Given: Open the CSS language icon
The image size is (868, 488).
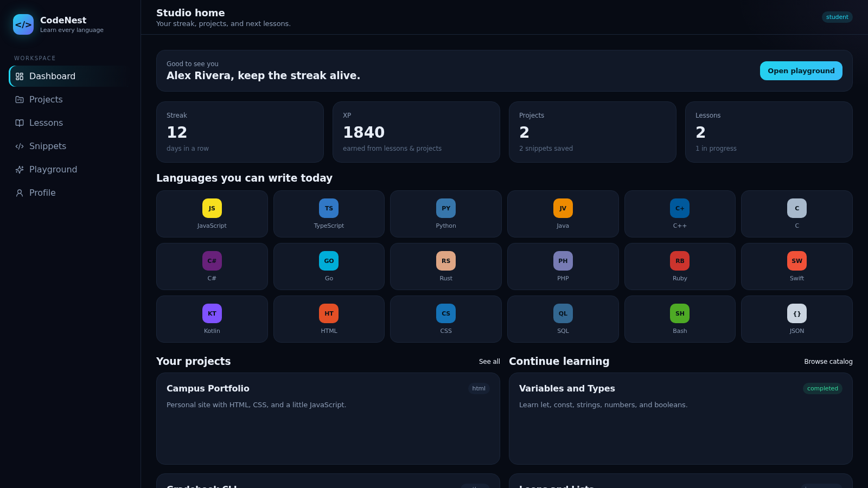Looking at the screenshot, I should pyautogui.click(x=446, y=313).
